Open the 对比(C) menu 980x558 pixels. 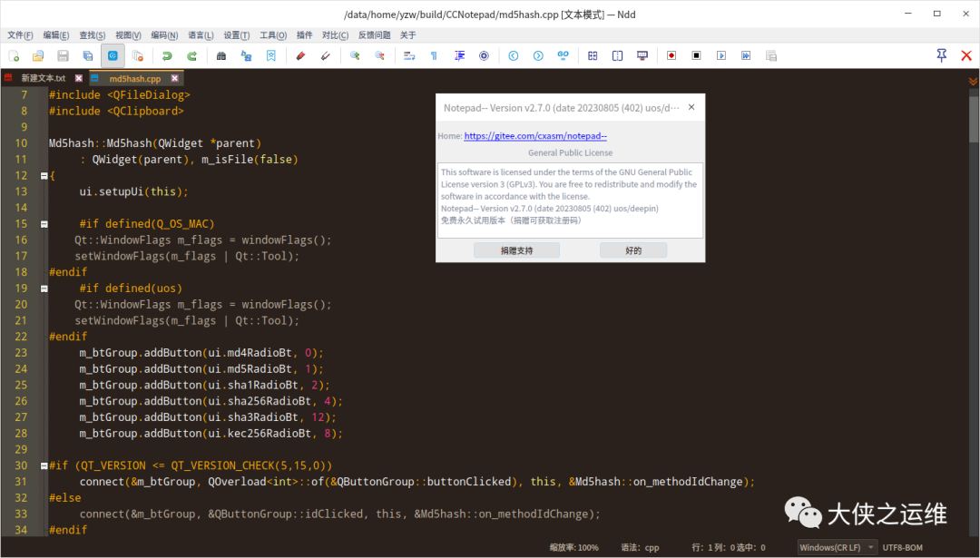coord(335,35)
